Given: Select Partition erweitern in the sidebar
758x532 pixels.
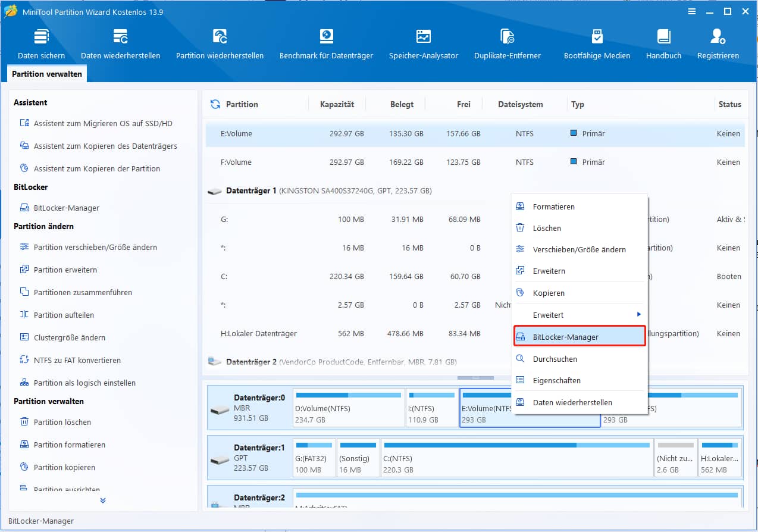Looking at the screenshot, I should click(58, 270).
